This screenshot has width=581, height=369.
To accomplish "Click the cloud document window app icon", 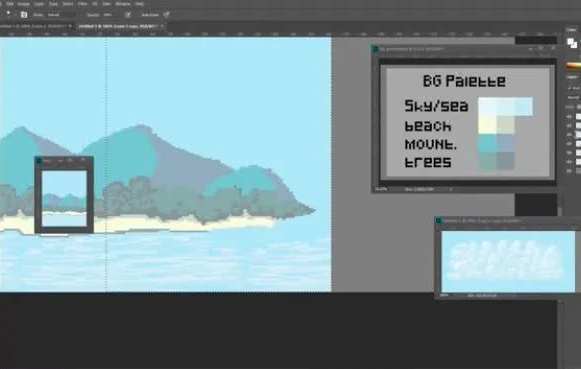I will 439,221.
